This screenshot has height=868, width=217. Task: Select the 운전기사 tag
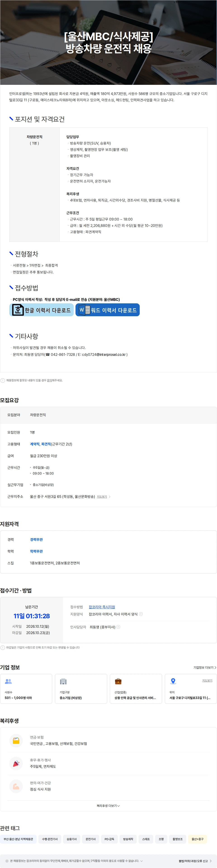[x=90, y=839]
